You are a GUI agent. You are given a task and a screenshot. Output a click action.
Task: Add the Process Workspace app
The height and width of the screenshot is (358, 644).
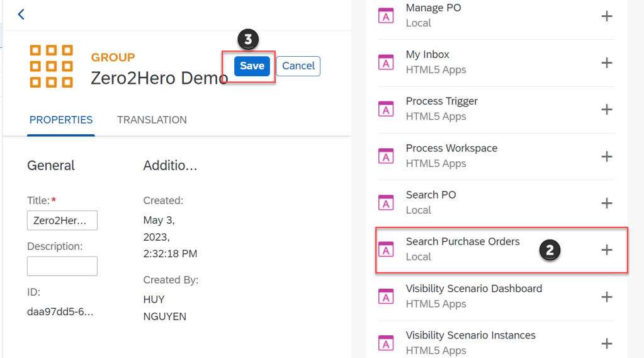click(x=606, y=156)
